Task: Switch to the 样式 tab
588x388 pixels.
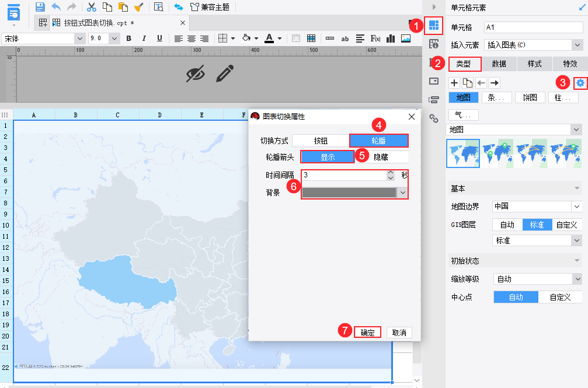Action: pyautogui.click(x=534, y=64)
